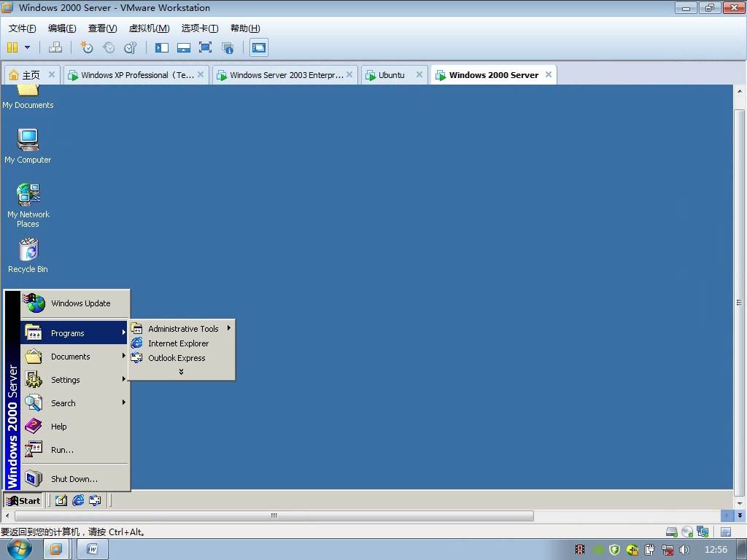Choose Run... from the Start menu

[75, 449]
